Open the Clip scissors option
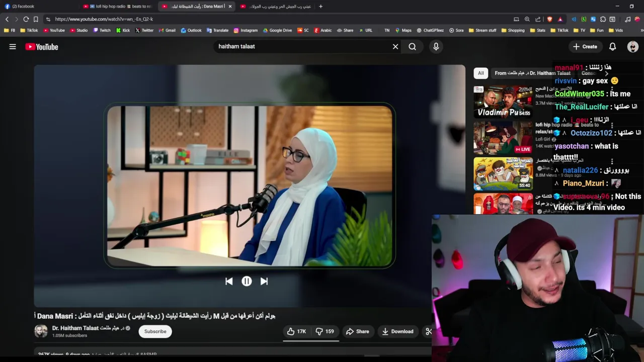 click(429, 331)
